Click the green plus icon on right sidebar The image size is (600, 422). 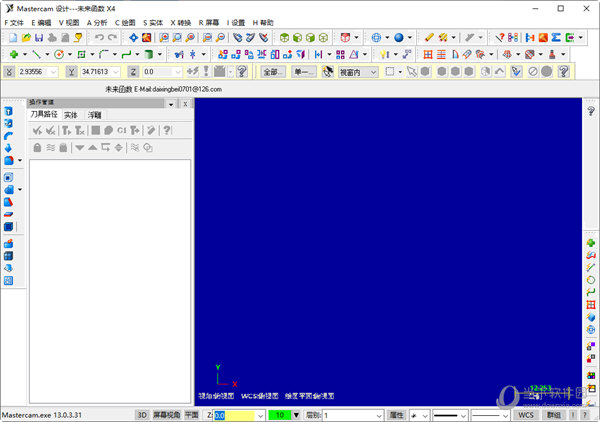(591, 242)
